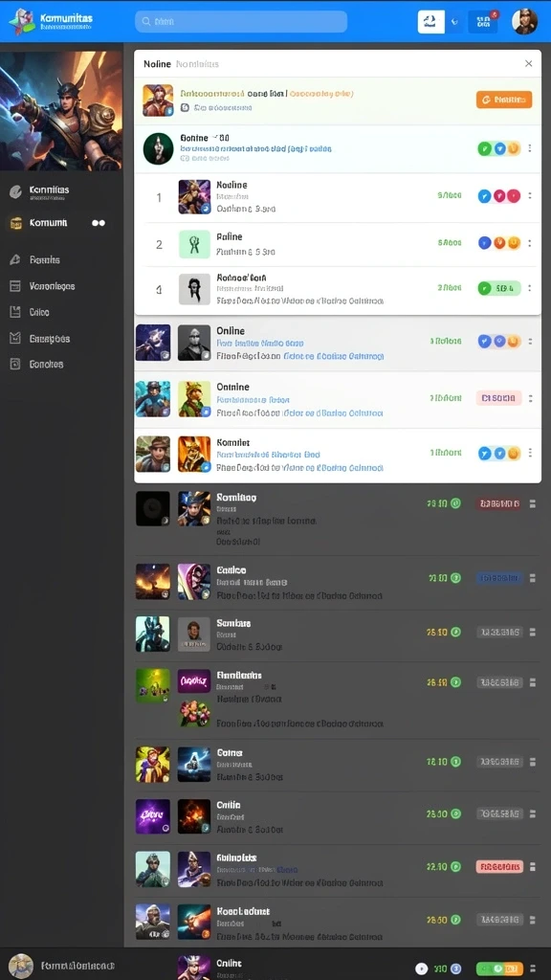Toggle the green-orange switch in bottom bar
The height and width of the screenshot is (980, 551).
point(499,969)
